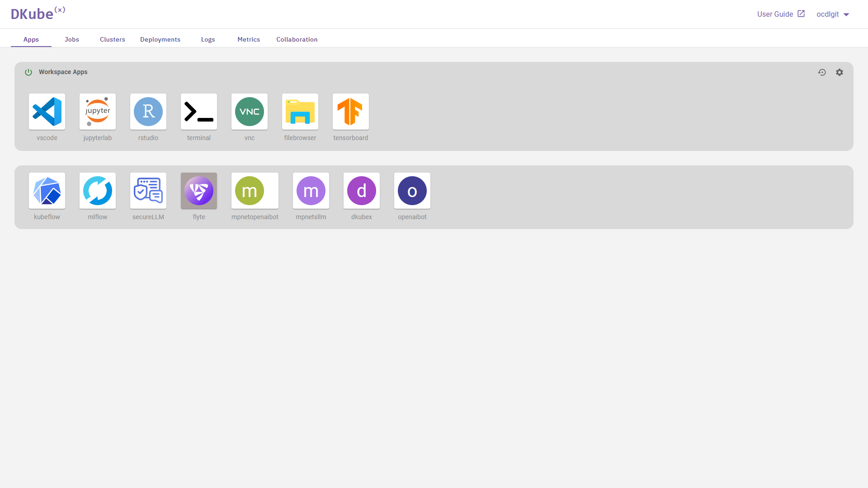Image resolution: width=868 pixels, height=488 pixels.
Task: Open the dkubex app icon
Action: 362,191
